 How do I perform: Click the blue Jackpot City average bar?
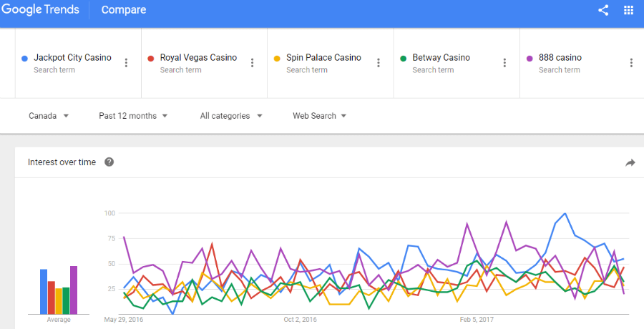coord(44,292)
